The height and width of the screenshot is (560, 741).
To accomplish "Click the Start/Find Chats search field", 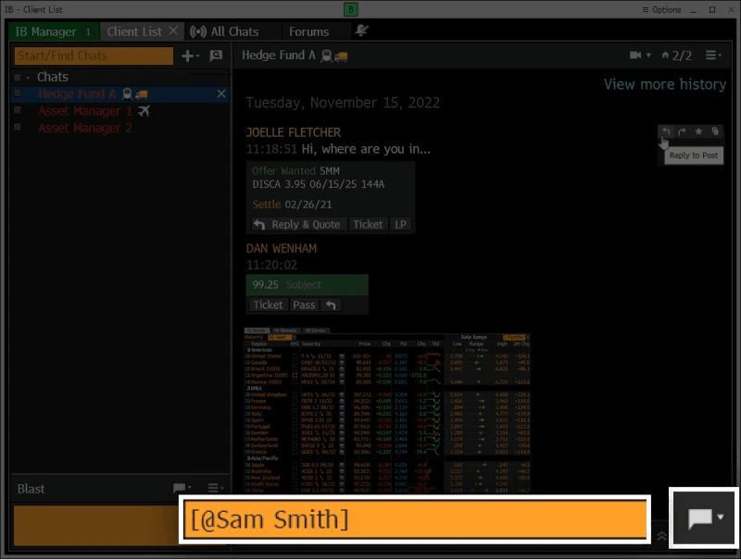I will [x=94, y=56].
